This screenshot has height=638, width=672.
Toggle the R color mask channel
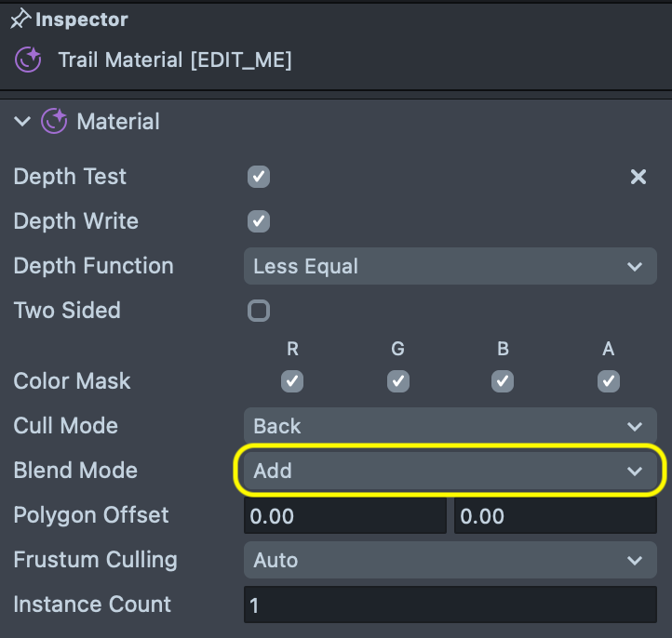point(292,381)
